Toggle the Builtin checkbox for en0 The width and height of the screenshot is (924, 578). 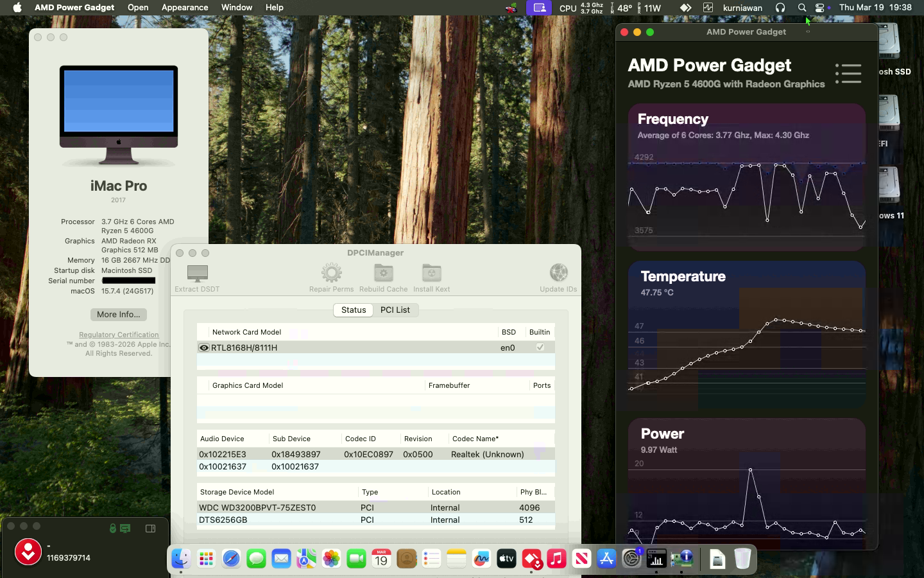(x=540, y=347)
